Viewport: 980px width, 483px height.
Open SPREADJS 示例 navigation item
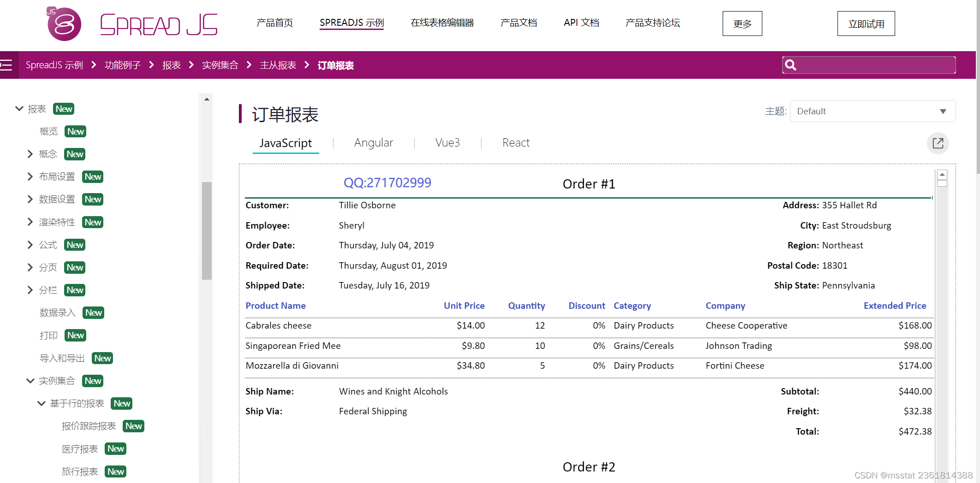point(351,23)
